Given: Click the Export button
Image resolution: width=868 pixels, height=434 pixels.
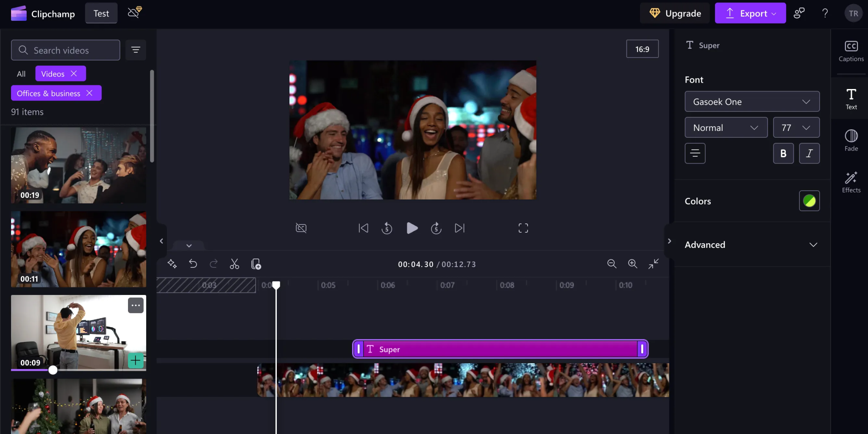Looking at the screenshot, I should pyautogui.click(x=749, y=13).
